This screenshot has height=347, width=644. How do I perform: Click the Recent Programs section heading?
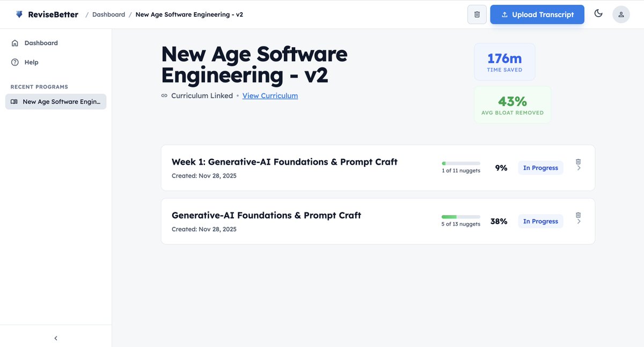pyautogui.click(x=39, y=87)
